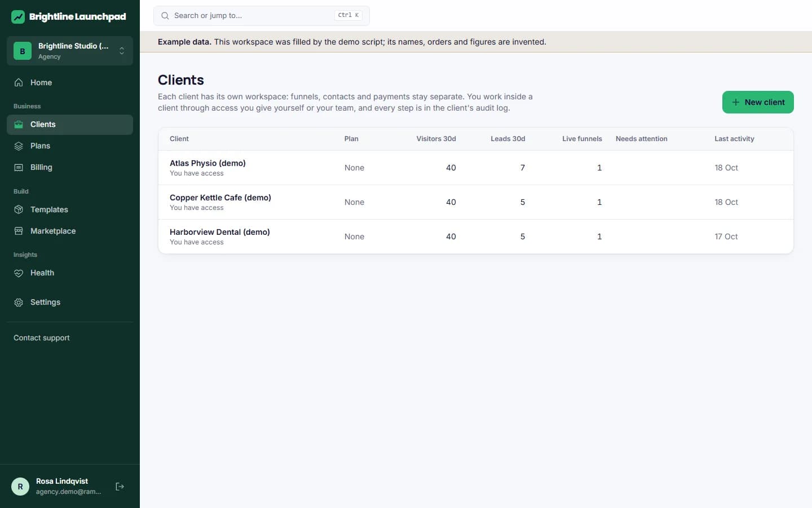Screen dimensions: 812x508
Task: Open Contact support link
Action: pos(42,338)
